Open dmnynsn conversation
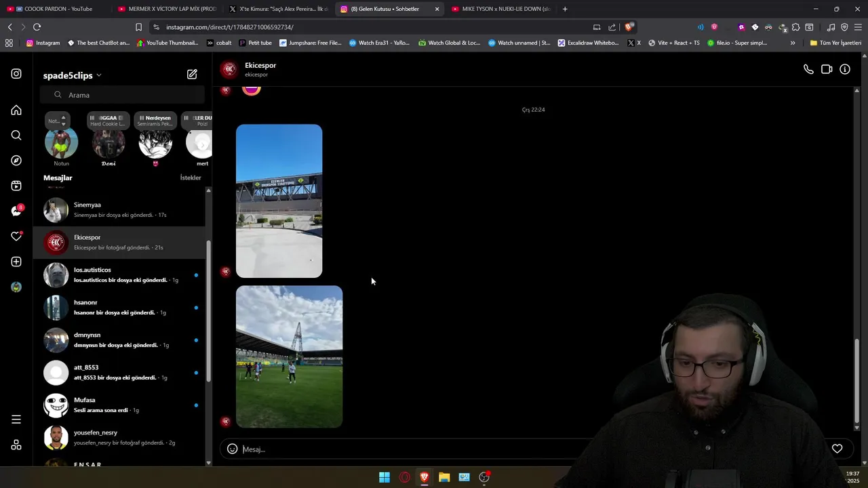This screenshot has height=488, width=868. [119, 340]
